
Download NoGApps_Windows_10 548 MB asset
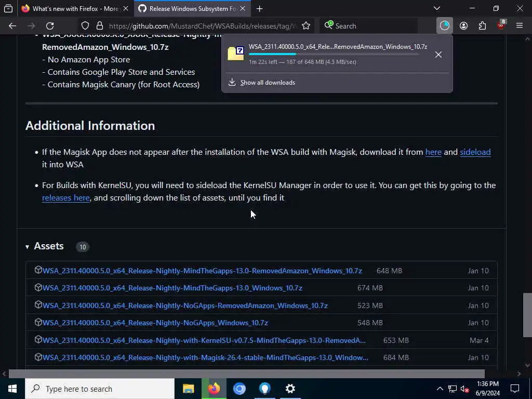155,323
